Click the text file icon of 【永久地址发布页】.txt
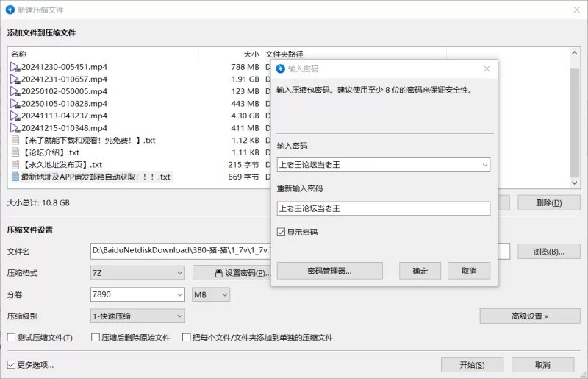Image resolution: width=588 pixels, height=379 pixels. (x=15, y=165)
